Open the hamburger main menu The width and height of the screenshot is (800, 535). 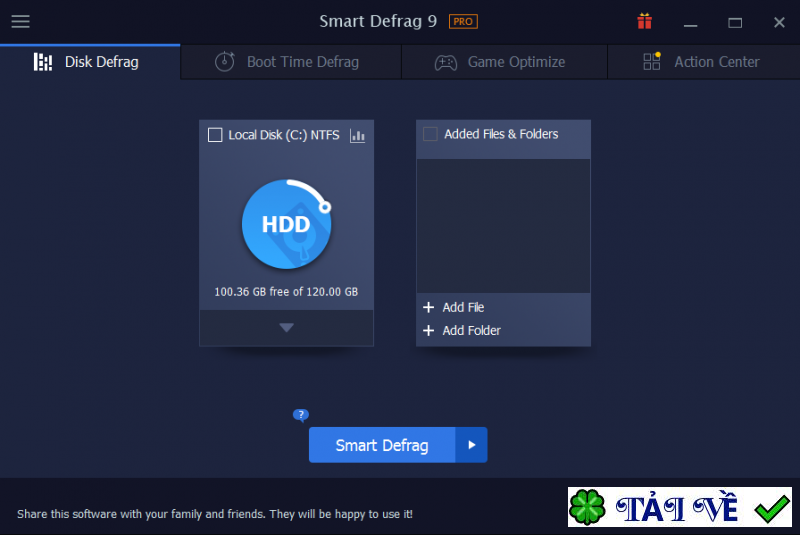[20, 21]
